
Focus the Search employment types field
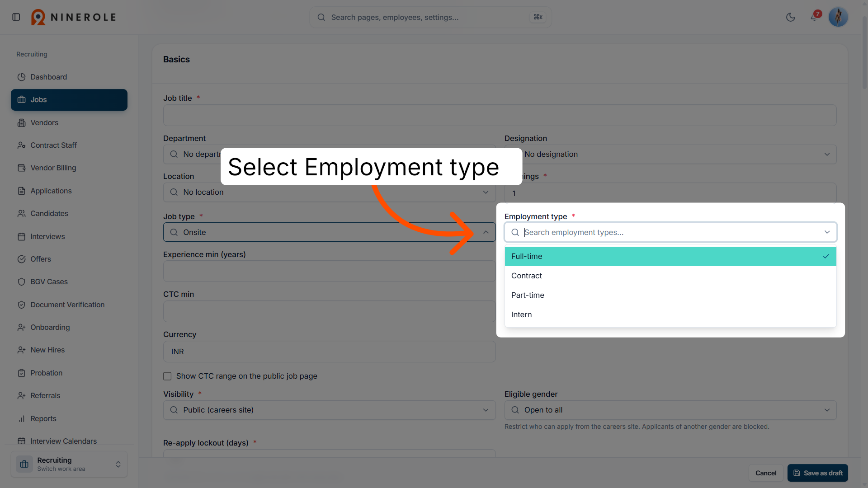[670, 232]
